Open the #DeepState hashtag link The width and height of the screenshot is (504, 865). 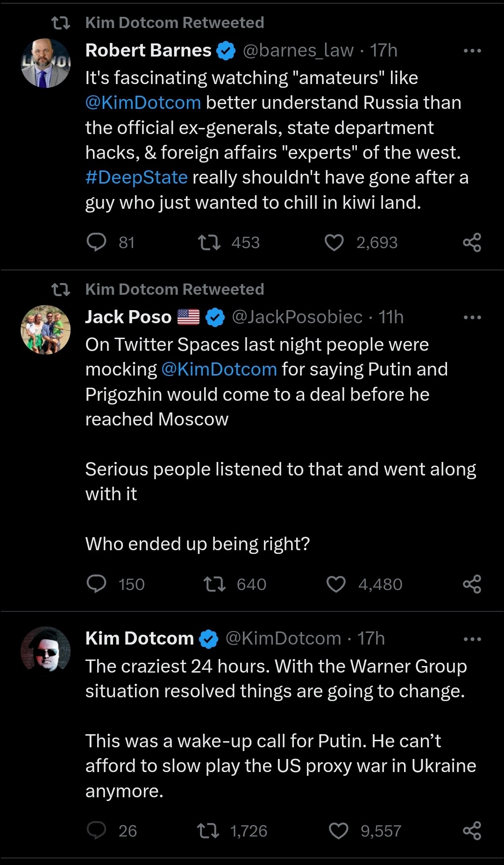coord(136,177)
